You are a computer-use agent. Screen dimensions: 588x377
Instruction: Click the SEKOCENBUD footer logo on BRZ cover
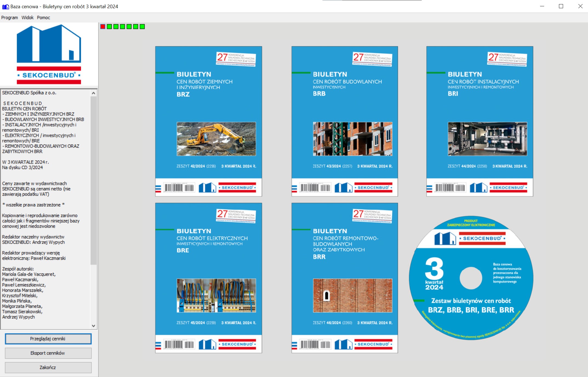(227, 188)
